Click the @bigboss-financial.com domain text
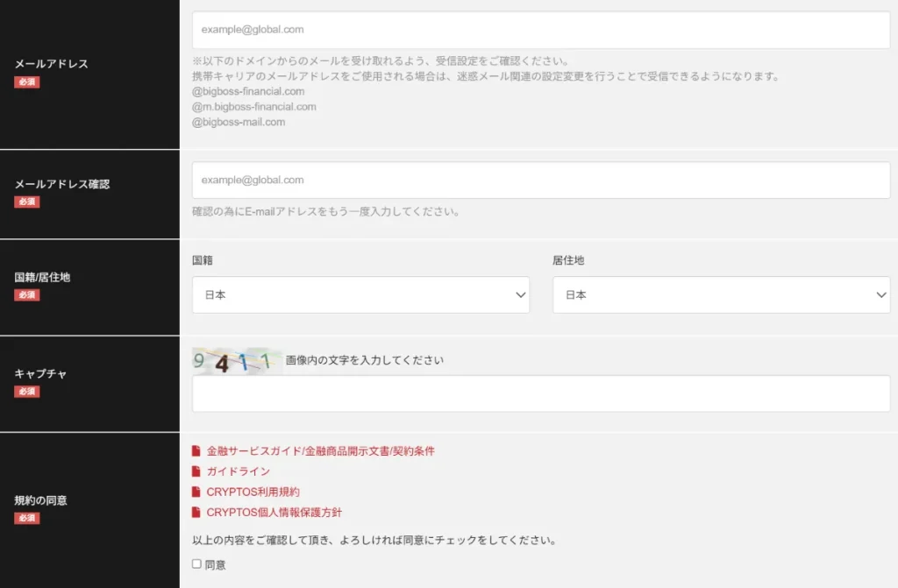 coord(248,92)
